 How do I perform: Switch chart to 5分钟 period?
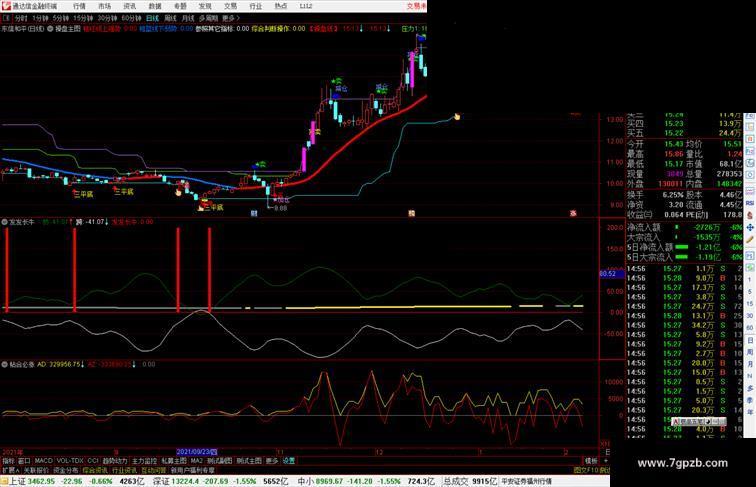(x=61, y=18)
